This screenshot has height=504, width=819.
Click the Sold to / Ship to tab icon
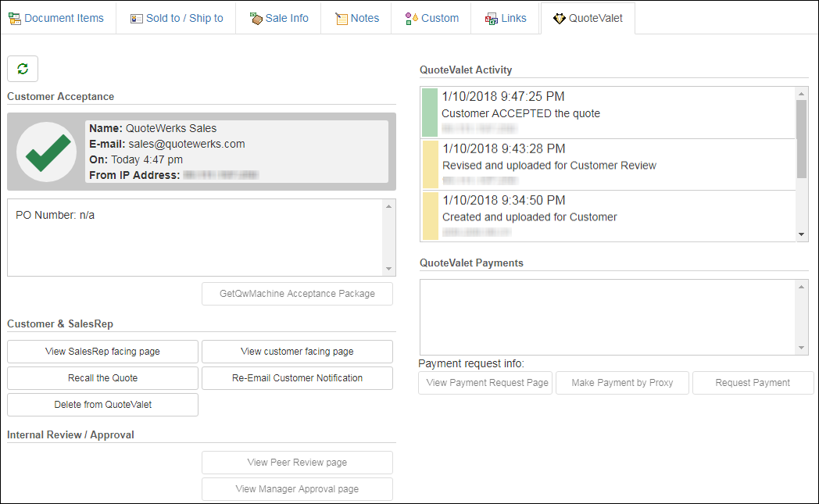coord(136,19)
